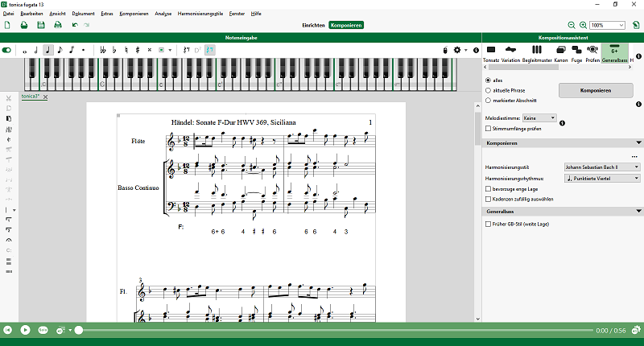Open the Analyse menu

coord(163,14)
